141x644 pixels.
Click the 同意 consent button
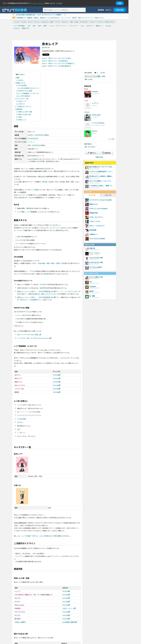tap(120, 3)
